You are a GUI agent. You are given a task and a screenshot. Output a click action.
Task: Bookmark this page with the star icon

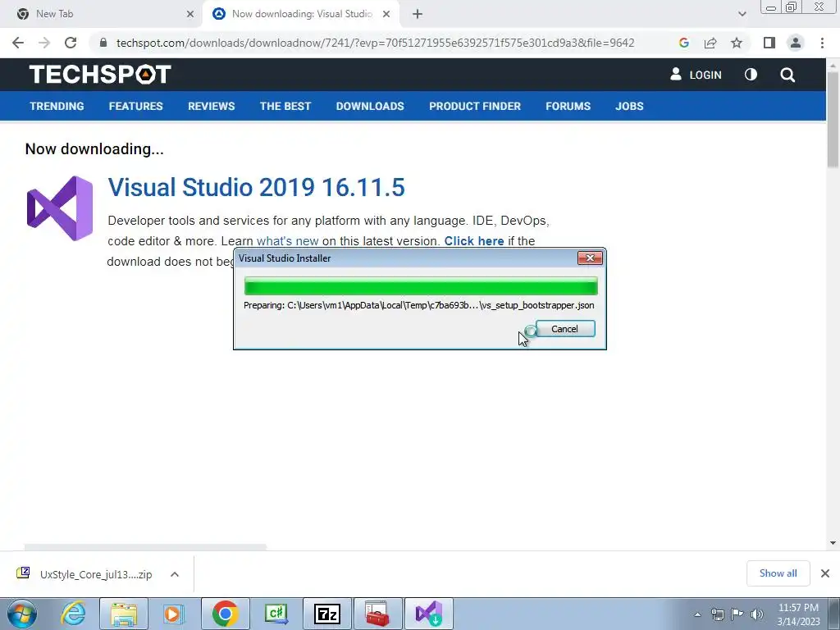pyautogui.click(x=737, y=43)
